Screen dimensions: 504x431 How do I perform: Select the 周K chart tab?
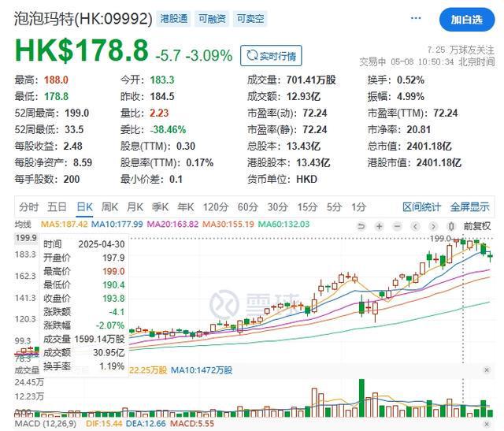click(x=110, y=206)
